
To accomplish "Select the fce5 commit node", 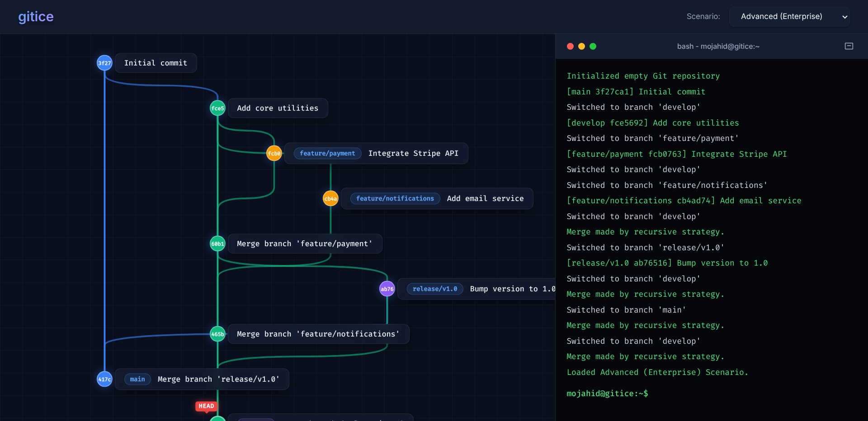I will 217,108.
